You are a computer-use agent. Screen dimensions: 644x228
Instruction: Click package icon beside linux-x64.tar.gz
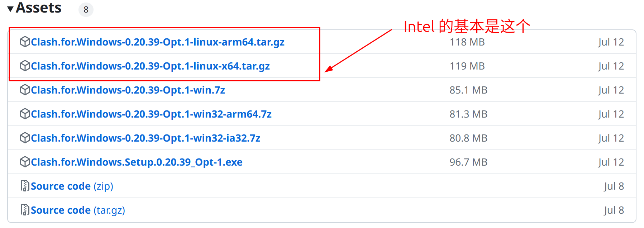(x=25, y=66)
